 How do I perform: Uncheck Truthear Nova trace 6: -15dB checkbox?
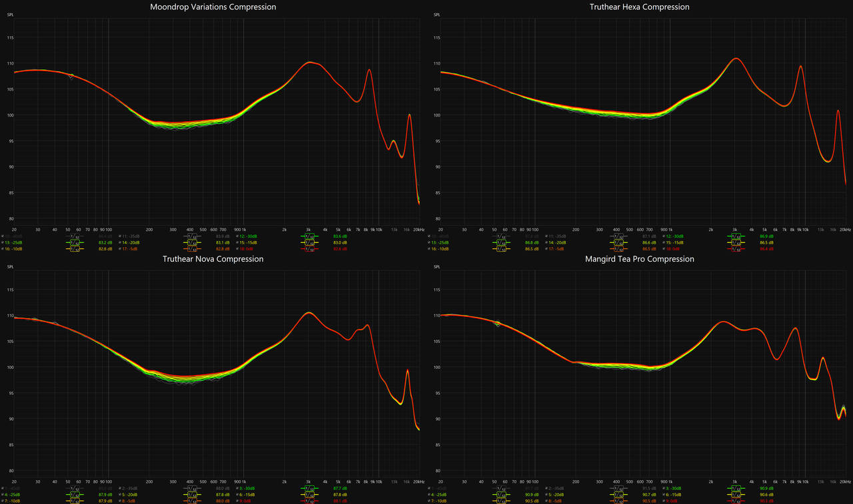[x=238, y=495]
